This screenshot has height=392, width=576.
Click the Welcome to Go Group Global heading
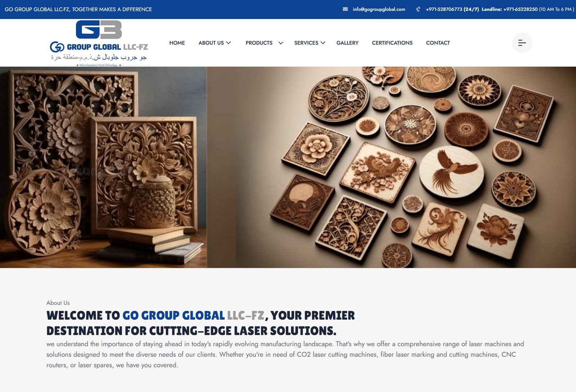[201, 323]
